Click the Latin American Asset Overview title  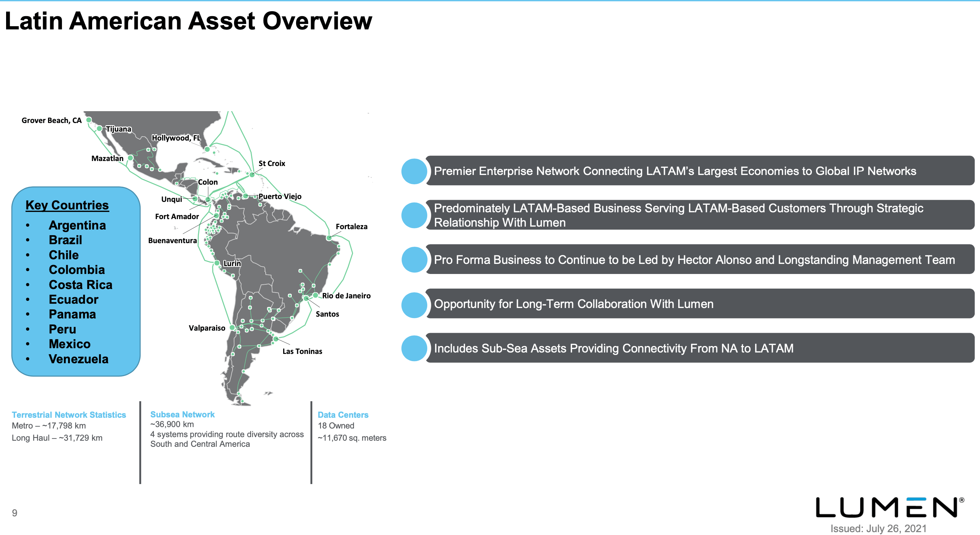188,20
